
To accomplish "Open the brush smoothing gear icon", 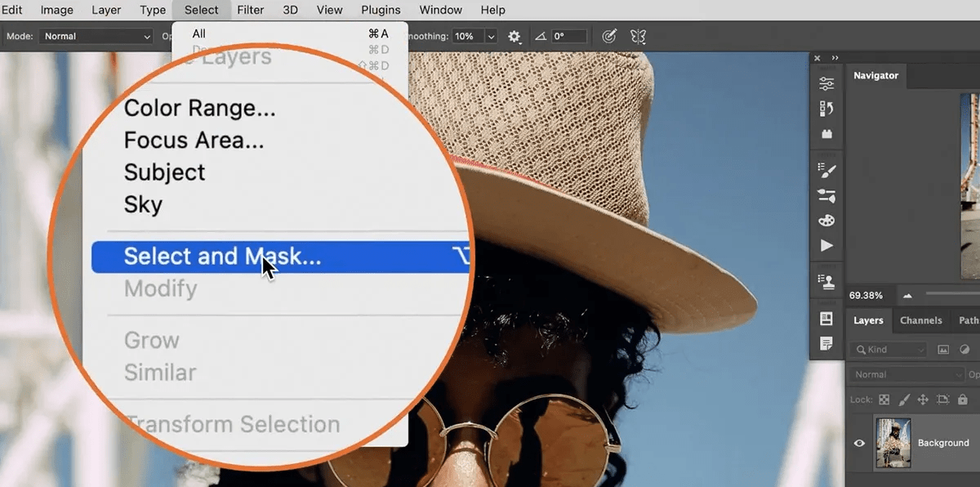I will pyautogui.click(x=514, y=36).
